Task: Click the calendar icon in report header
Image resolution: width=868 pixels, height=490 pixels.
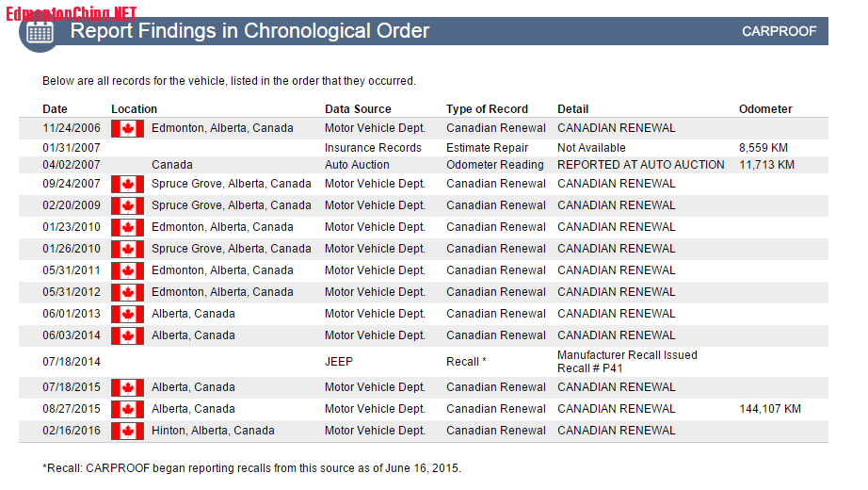Action: click(x=40, y=32)
